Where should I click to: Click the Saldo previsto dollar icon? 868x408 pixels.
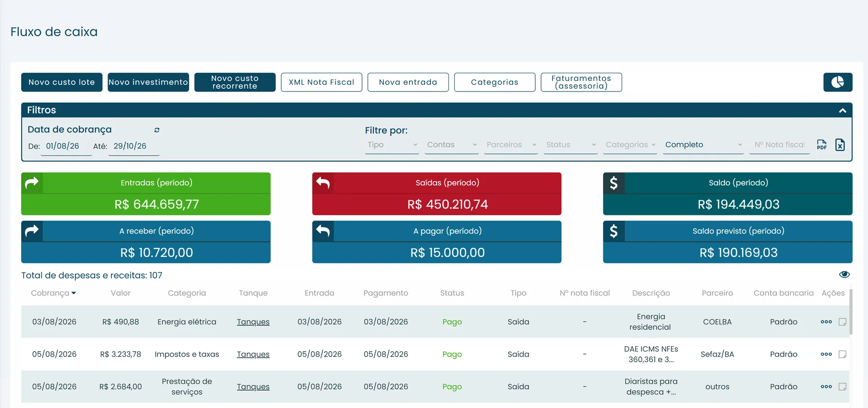click(x=614, y=231)
